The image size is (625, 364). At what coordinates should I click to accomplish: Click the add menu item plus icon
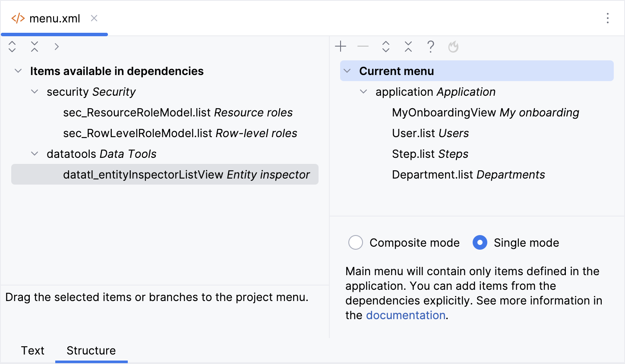click(x=341, y=47)
